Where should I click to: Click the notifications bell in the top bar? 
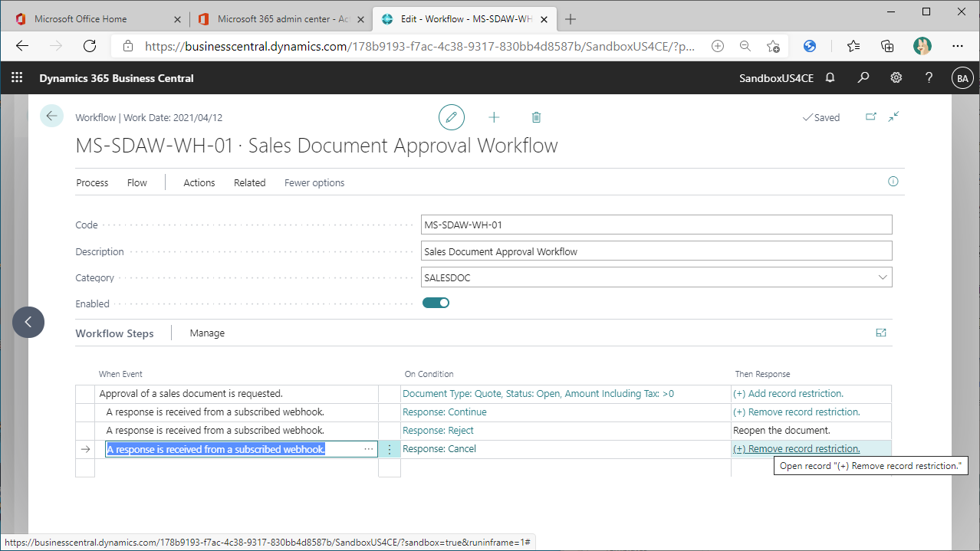pos(830,77)
